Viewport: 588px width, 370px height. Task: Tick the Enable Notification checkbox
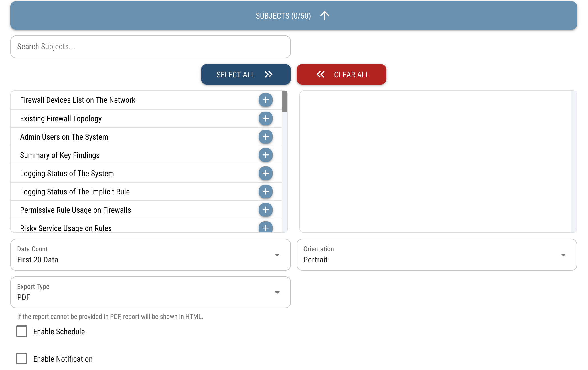pos(22,359)
